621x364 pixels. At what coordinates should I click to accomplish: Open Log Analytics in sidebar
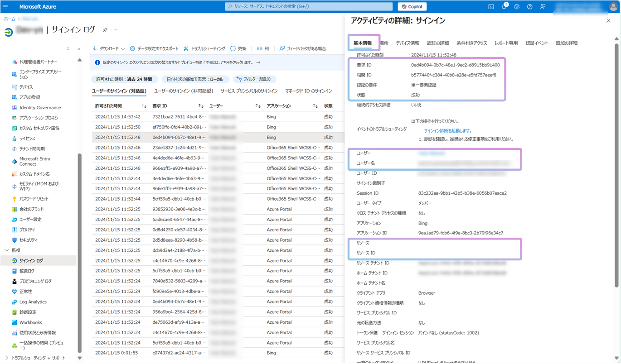33,302
